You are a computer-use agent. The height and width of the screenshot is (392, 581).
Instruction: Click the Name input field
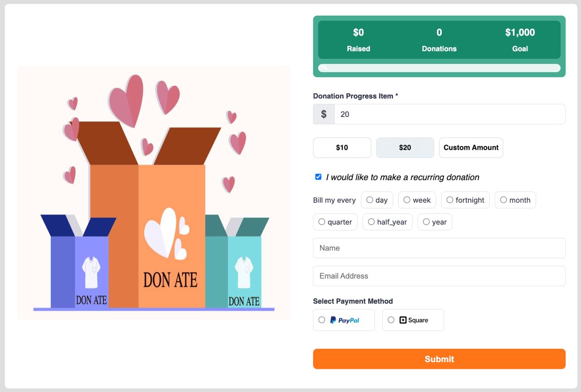tap(439, 248)
